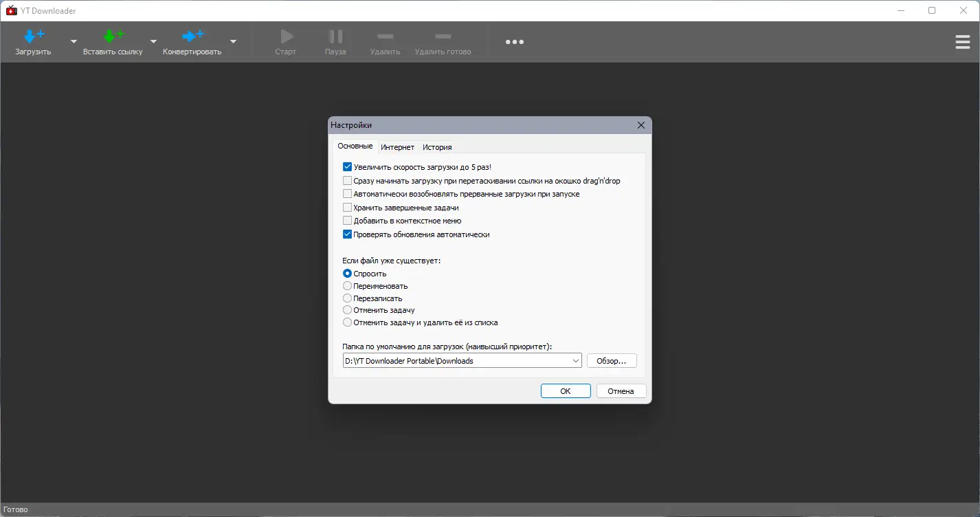The width and height of the screenshot is (980, 517).
Task: Click the Вставить ссылку paste link icon
Action: coord(113,36)
